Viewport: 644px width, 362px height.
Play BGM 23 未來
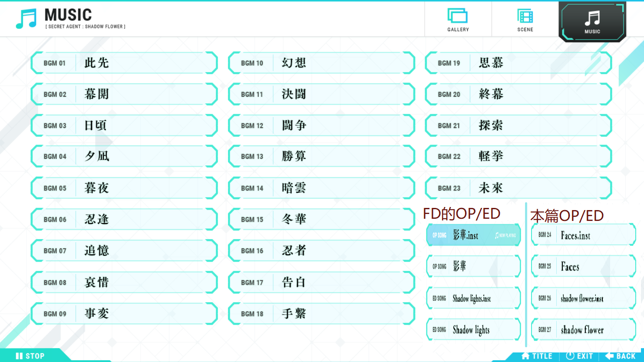tap(519, 188)
